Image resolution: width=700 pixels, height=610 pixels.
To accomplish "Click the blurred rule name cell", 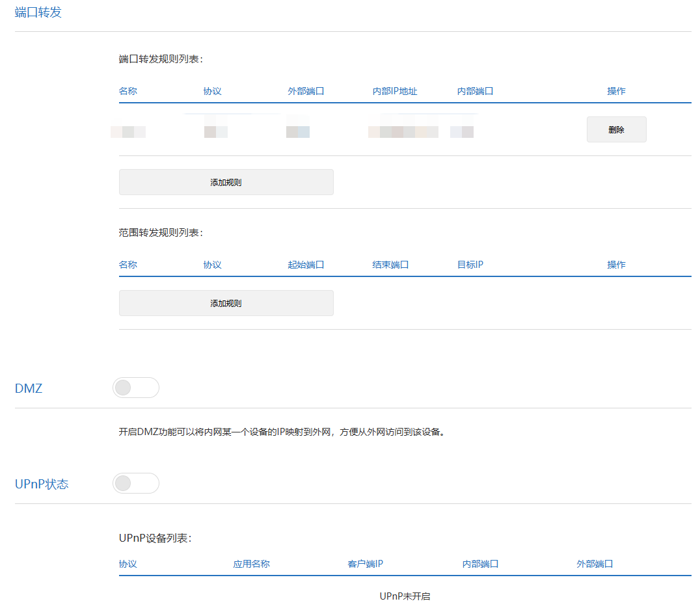I will pyautogui.click(x=128, y=132).
